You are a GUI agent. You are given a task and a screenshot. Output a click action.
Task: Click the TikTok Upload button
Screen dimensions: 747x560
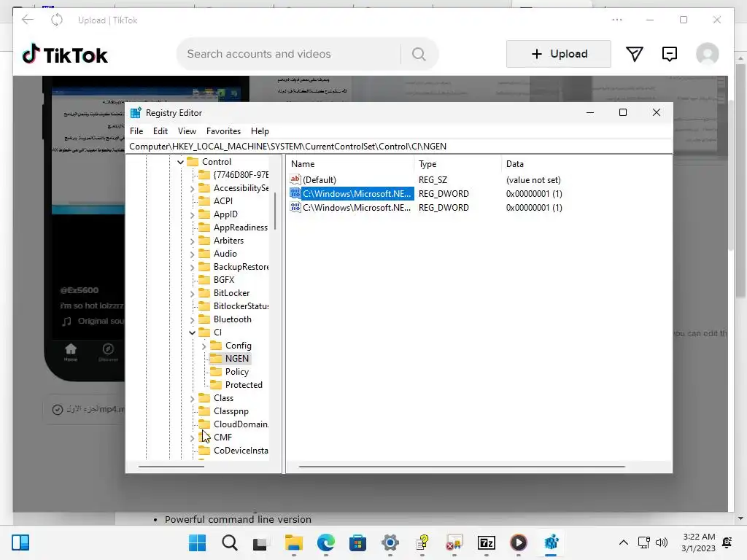pyautogui.click(x=558, y=54)
